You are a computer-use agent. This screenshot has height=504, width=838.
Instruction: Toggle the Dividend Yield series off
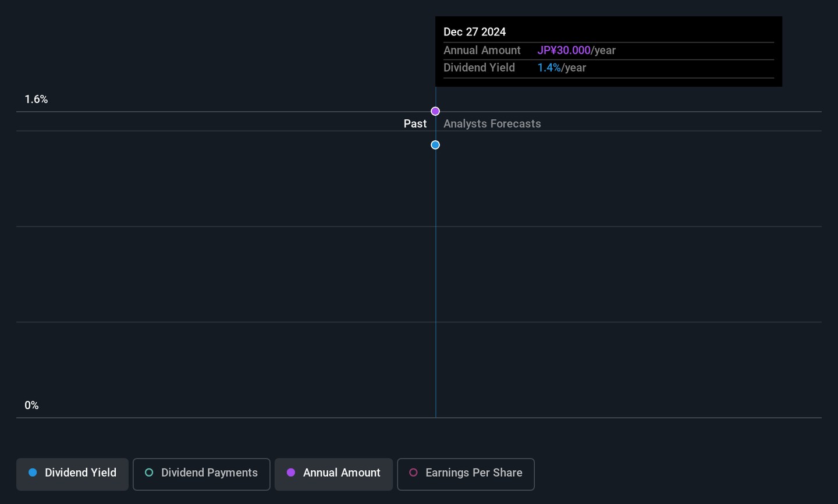click(x=73, y=474)
